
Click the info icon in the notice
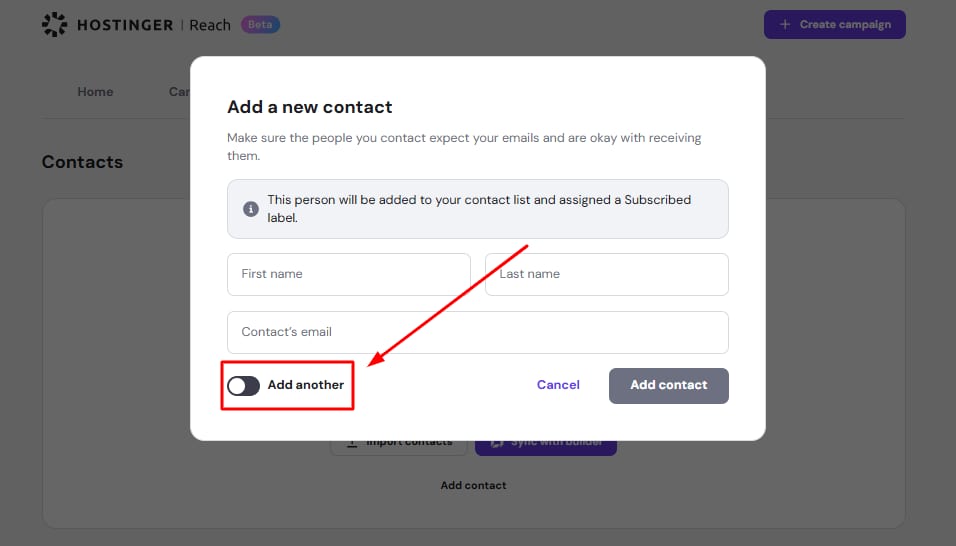click(x=251, y=209)
